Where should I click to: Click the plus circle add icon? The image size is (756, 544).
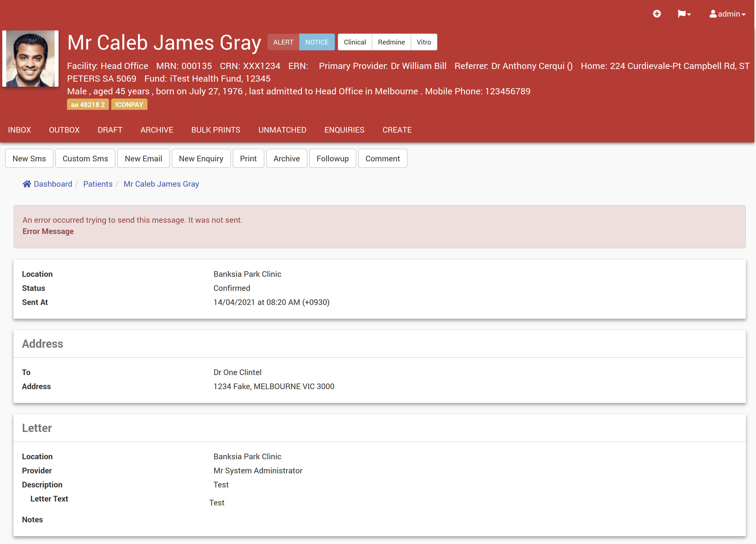pos(657,14)
